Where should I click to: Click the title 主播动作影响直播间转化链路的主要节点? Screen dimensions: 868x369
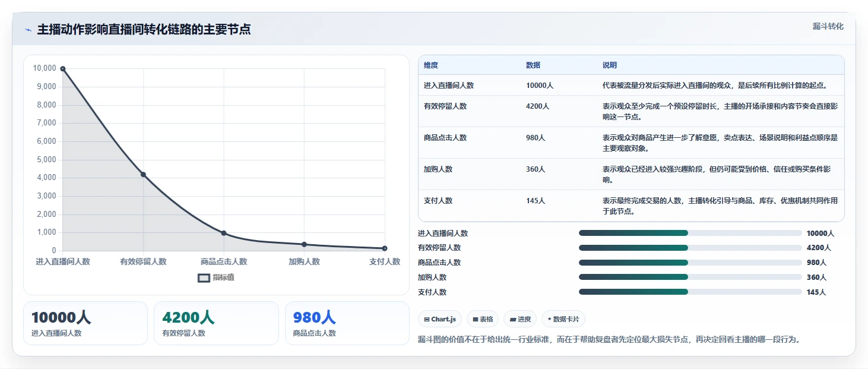(144, 30)
